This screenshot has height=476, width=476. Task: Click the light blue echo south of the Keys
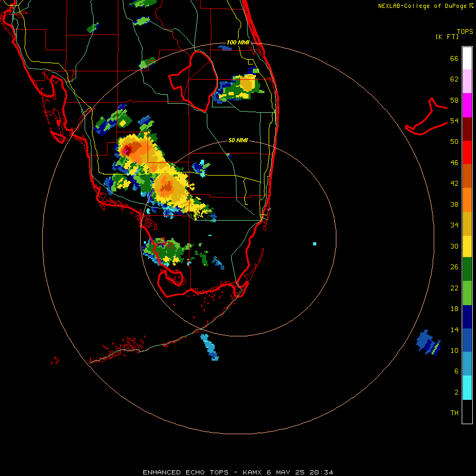tap(210, 347)
